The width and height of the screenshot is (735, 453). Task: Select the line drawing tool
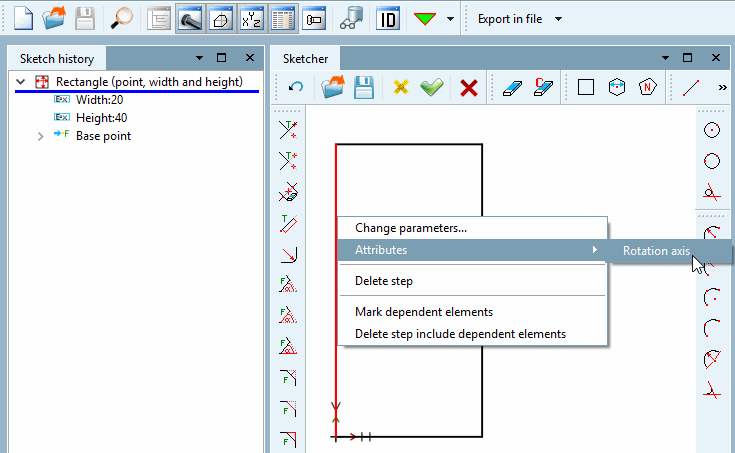(691, 88)
